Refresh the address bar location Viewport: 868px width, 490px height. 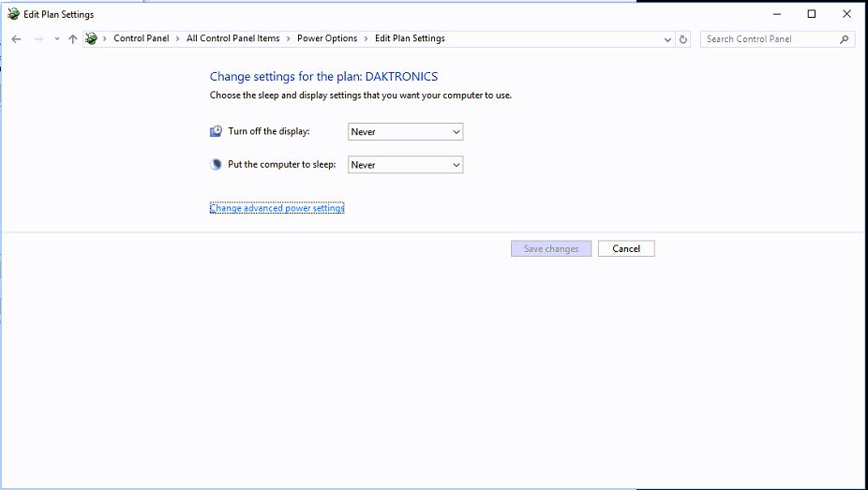[683, 39]
